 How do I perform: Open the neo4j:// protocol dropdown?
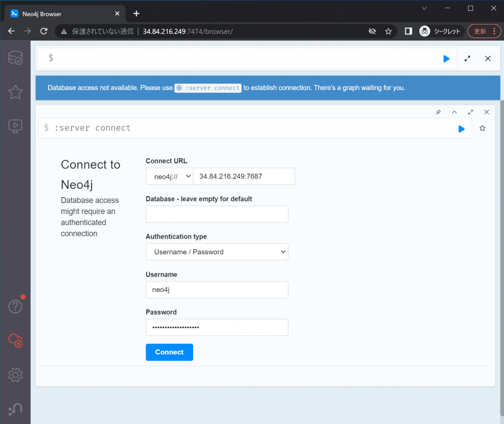pos(169,177)
